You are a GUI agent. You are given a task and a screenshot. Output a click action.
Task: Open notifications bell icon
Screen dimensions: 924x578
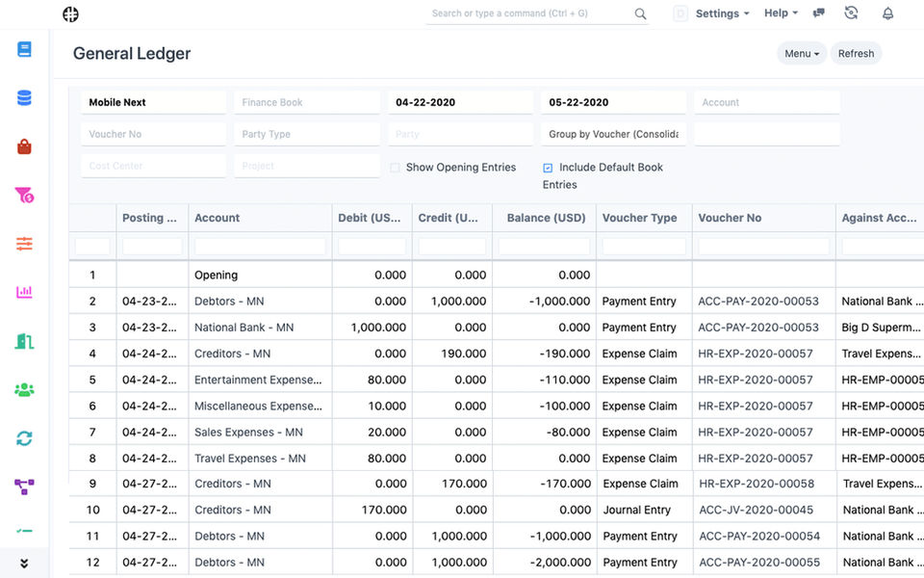pyautogui.click(x=887, y=13)
